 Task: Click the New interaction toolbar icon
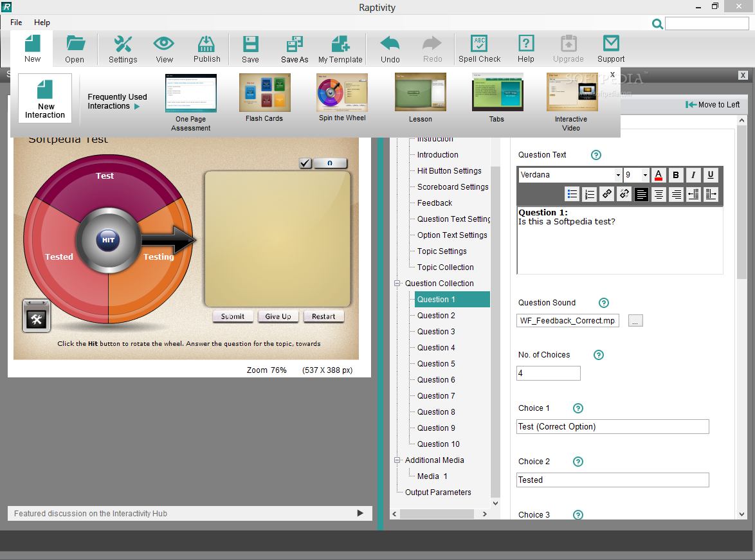(32, 49)
